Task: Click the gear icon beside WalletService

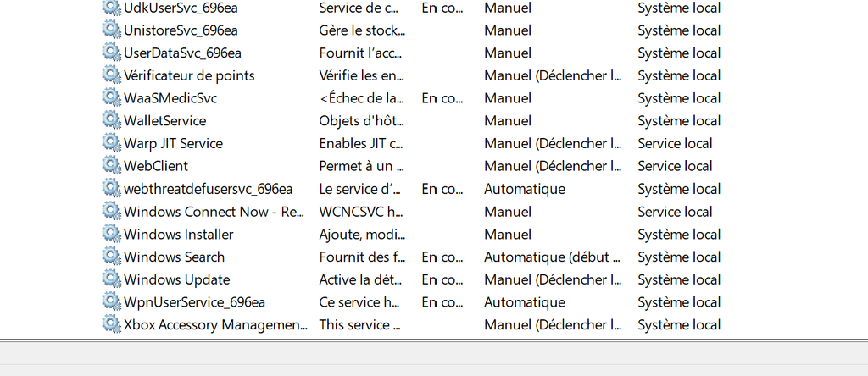Action: click(111, 120)
